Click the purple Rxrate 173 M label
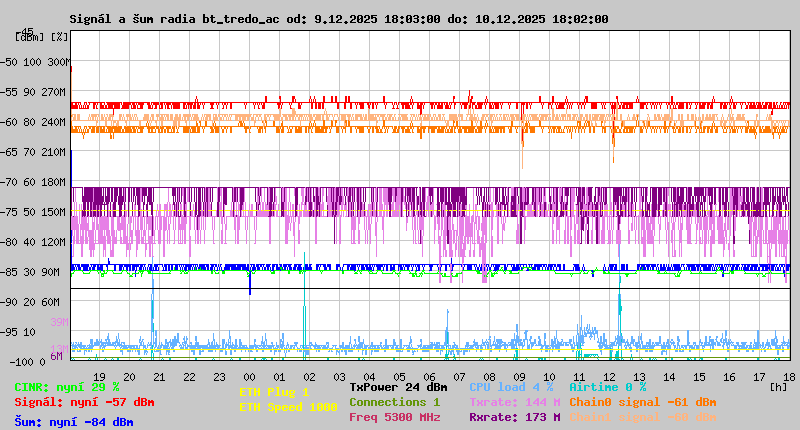The height and width of the screenshot is (430, 800). click(x=514, y=417)
